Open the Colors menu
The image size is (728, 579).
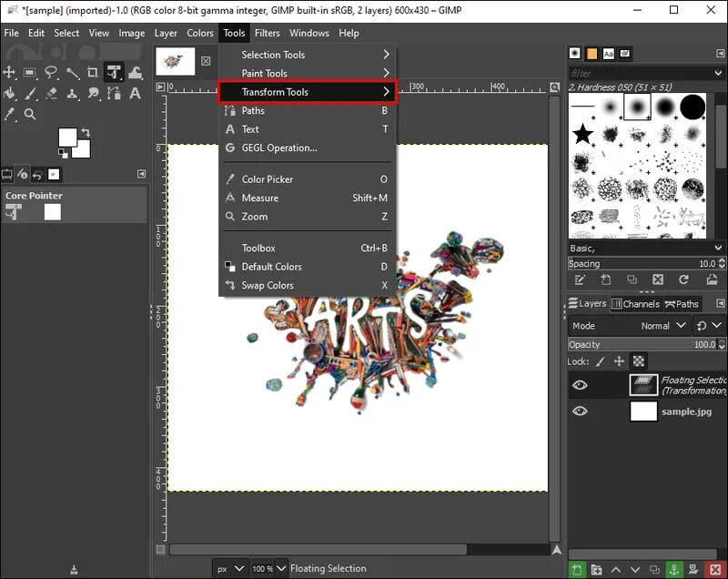point(199,33)
